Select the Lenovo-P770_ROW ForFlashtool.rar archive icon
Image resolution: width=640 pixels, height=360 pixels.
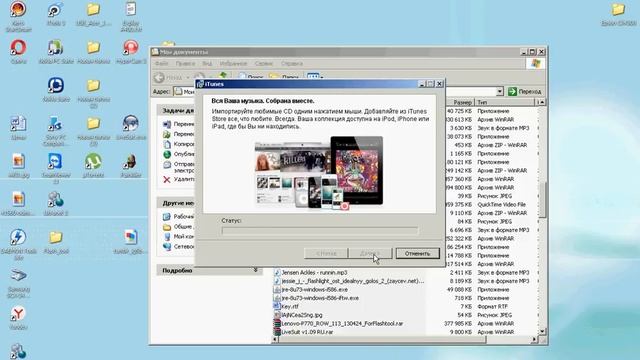277,324
